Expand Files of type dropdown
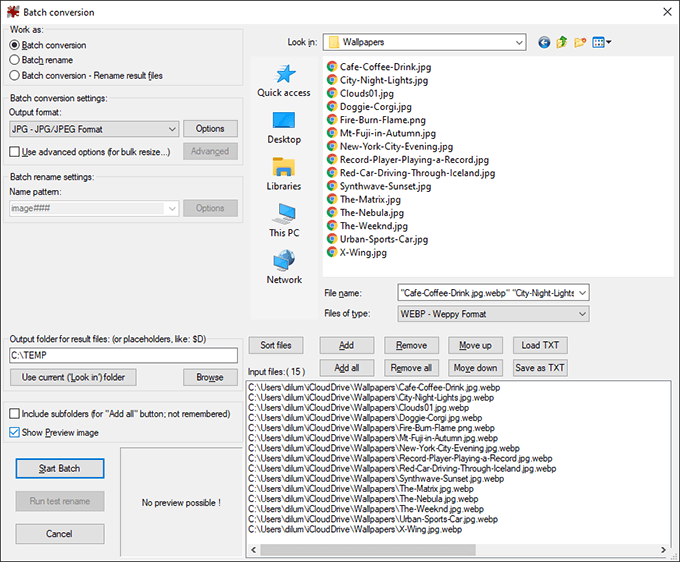The image size is (680, 562). (493, 314)
